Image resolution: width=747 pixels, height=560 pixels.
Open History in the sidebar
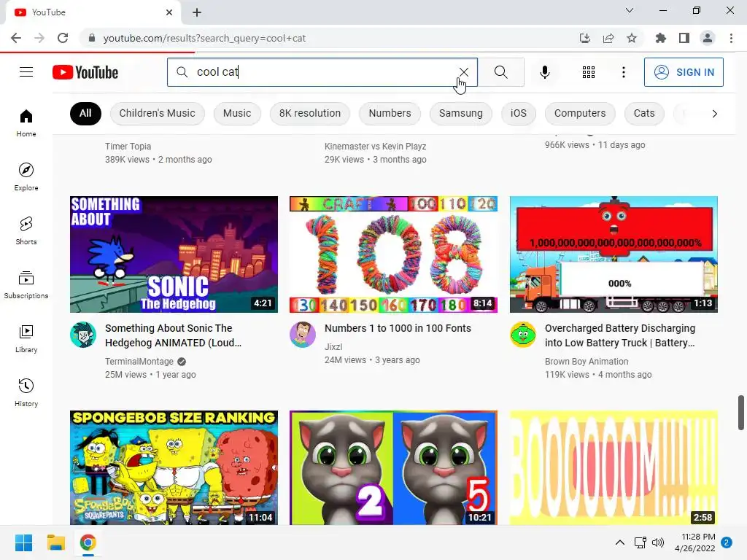pyautogui.click(x=26, y=392)
